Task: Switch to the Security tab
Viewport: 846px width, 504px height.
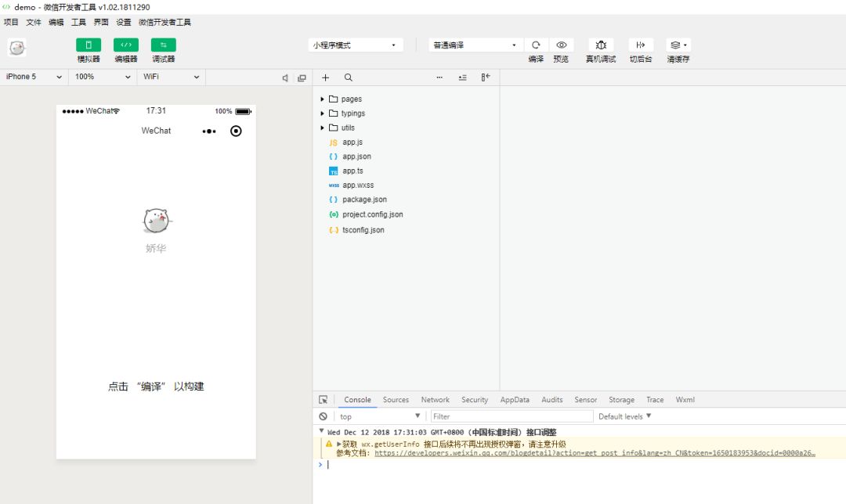Action: coord(474,399)
